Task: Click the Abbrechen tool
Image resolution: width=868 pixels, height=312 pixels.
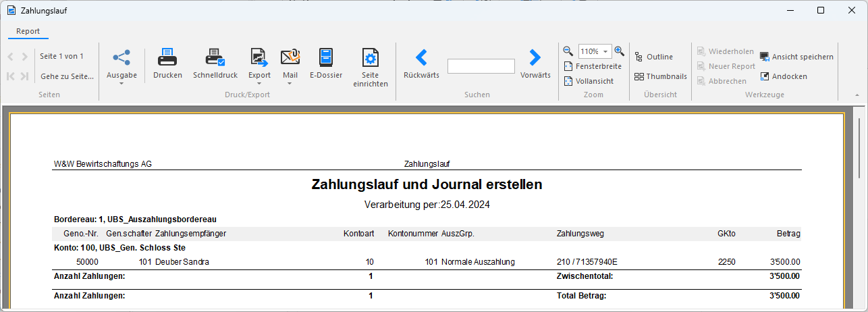Action: (721, 81)
